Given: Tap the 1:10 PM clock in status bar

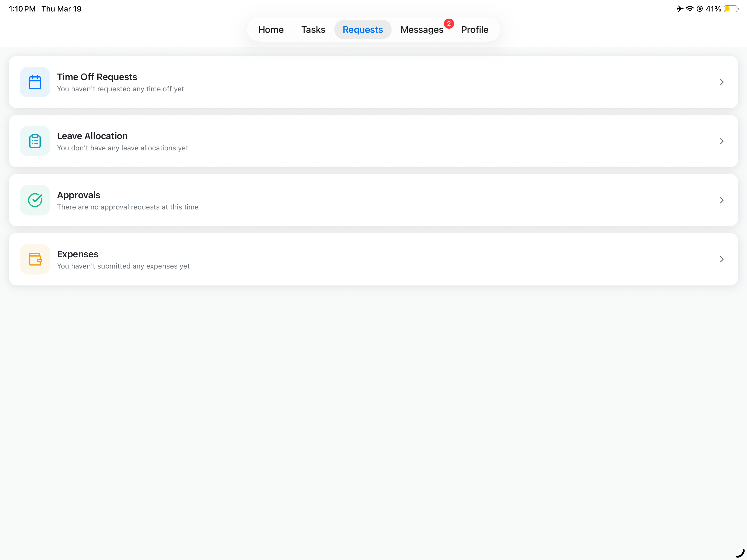Looking at the screenshot, I should (x=22, y=9).
